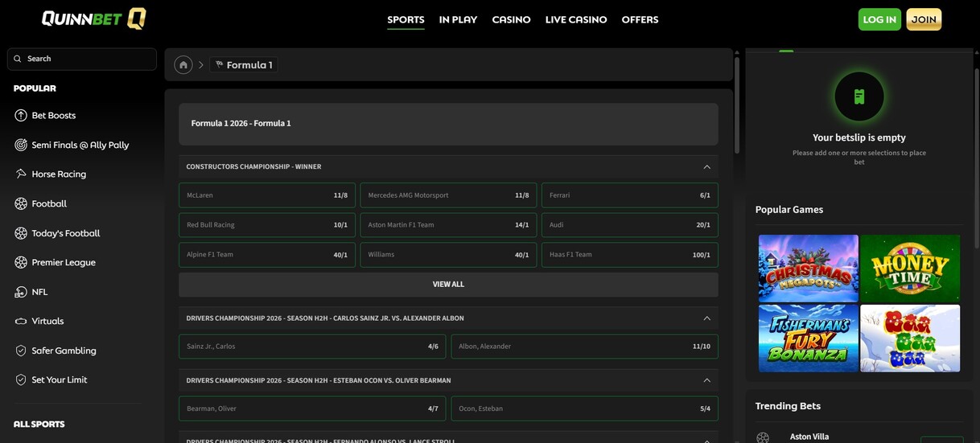
Task: Click the NFL helmet icon
Action: (21, 292)
